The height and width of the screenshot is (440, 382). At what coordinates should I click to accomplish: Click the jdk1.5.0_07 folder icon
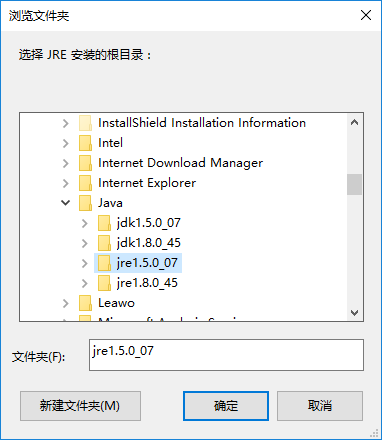tap(104, 223)
